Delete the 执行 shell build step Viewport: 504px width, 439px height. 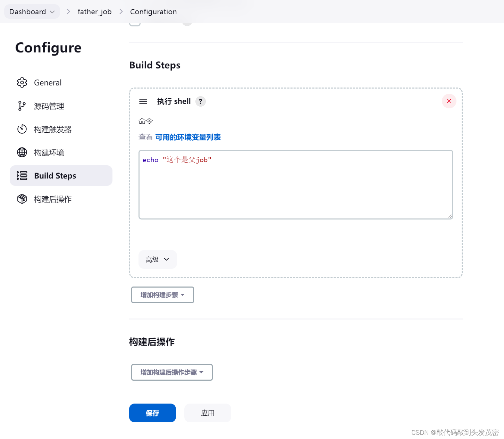pos(449,101)
